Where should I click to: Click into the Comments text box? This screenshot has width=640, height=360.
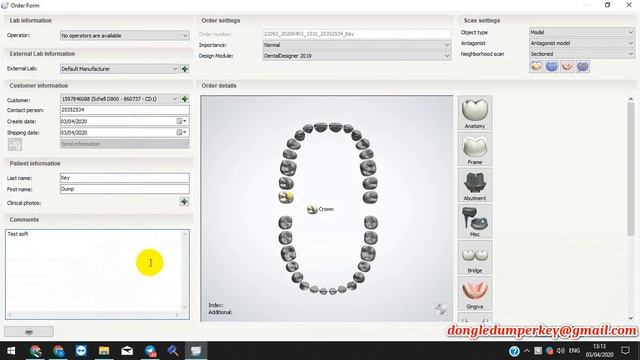(x=93, y=270)
